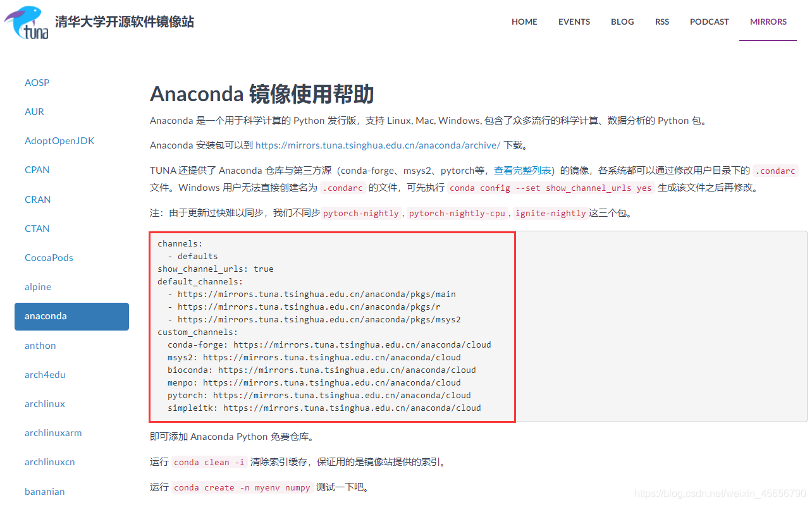Open the RSS menu item
The width and height of the screenshot is (812, 505).
click(662, 21)
